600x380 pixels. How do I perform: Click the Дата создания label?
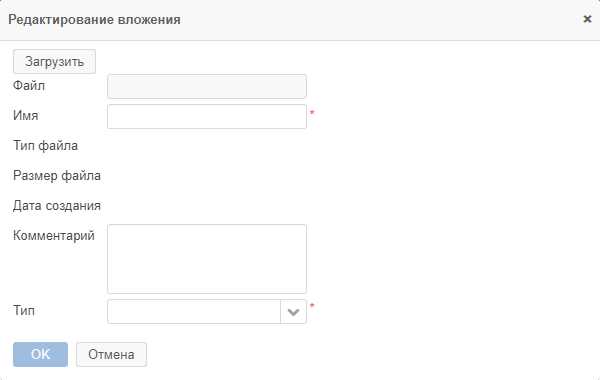pos(57,205)
